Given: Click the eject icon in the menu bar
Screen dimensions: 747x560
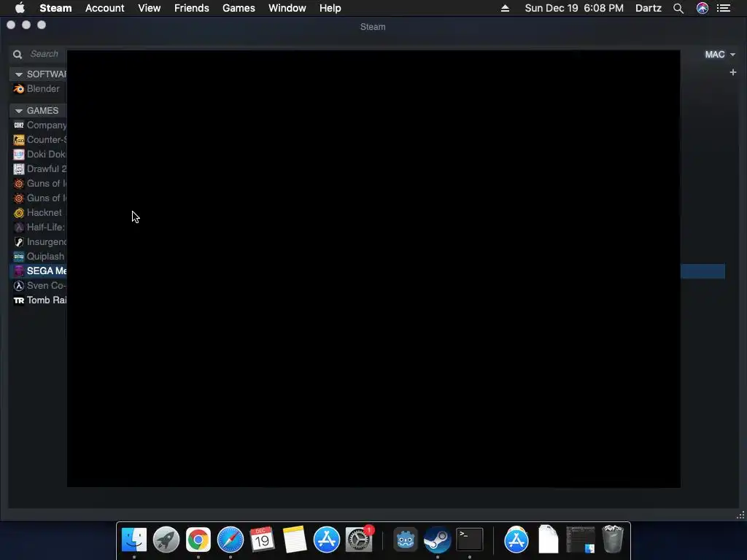Looking at the screenshot, I should (x=505, y=9).
